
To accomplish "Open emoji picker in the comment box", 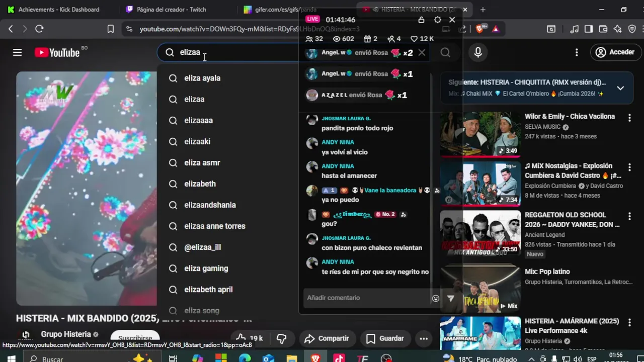I will 436,298.
